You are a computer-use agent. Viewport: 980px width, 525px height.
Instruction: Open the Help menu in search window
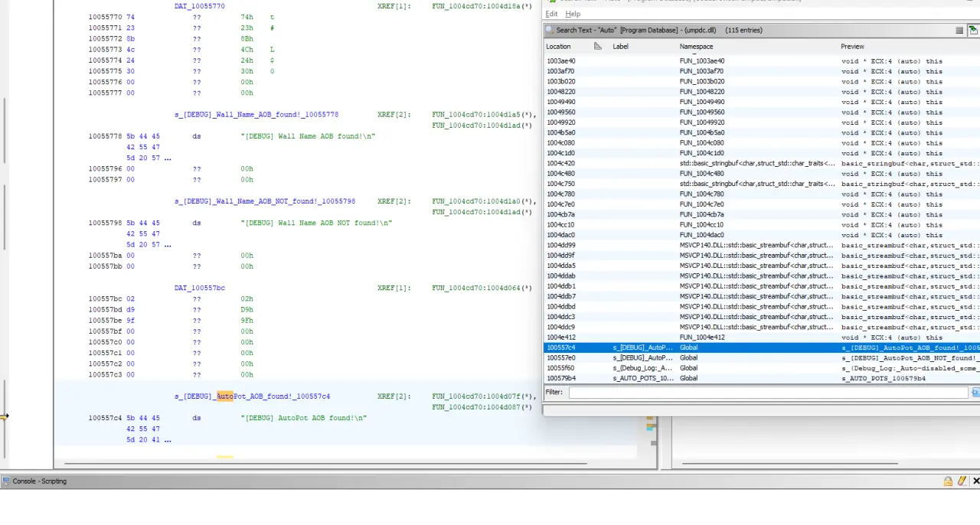[573, 14]
